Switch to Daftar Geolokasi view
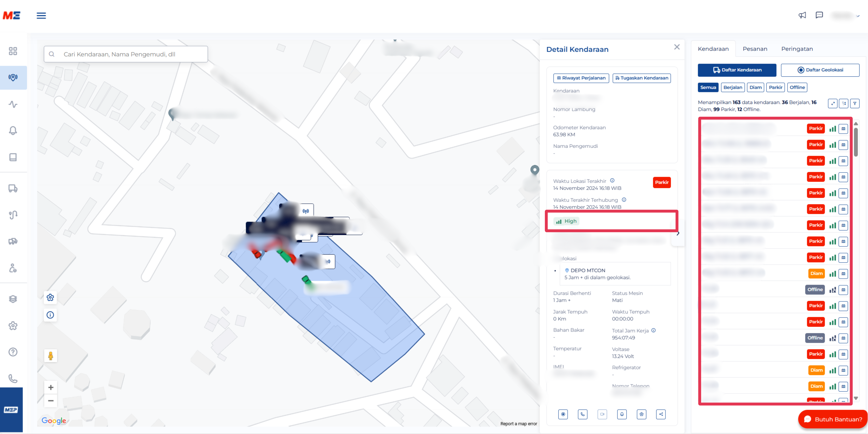Screen dimensions: 868x434 (820, 70)
